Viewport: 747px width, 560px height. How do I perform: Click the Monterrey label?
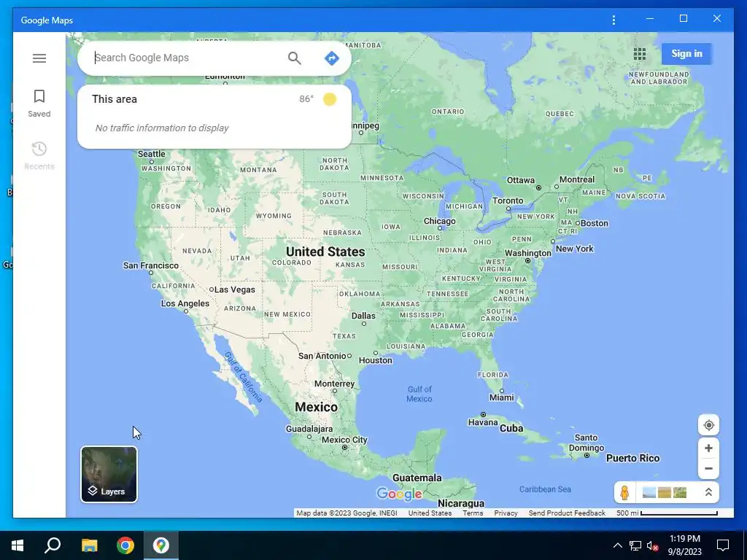point(334,384)
